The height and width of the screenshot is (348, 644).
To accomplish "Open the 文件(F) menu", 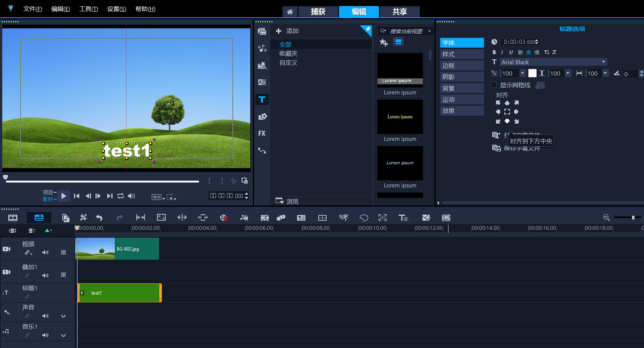I will coord(32,9).
